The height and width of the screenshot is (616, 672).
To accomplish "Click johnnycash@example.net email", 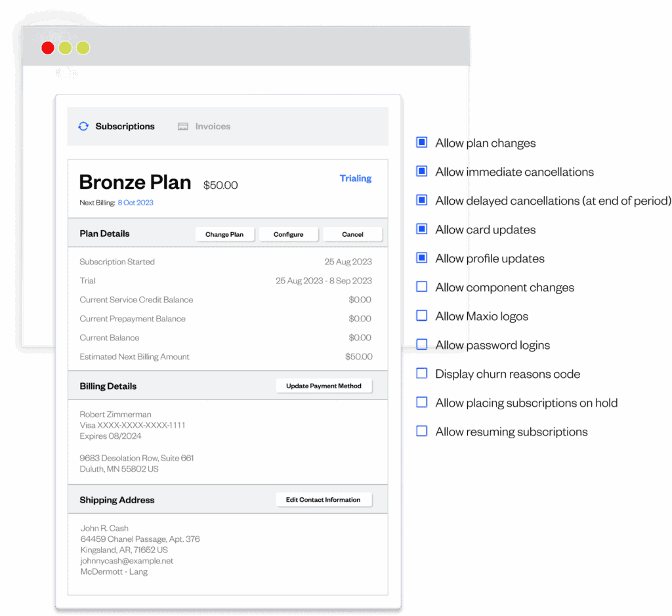I will click(127, 561).
